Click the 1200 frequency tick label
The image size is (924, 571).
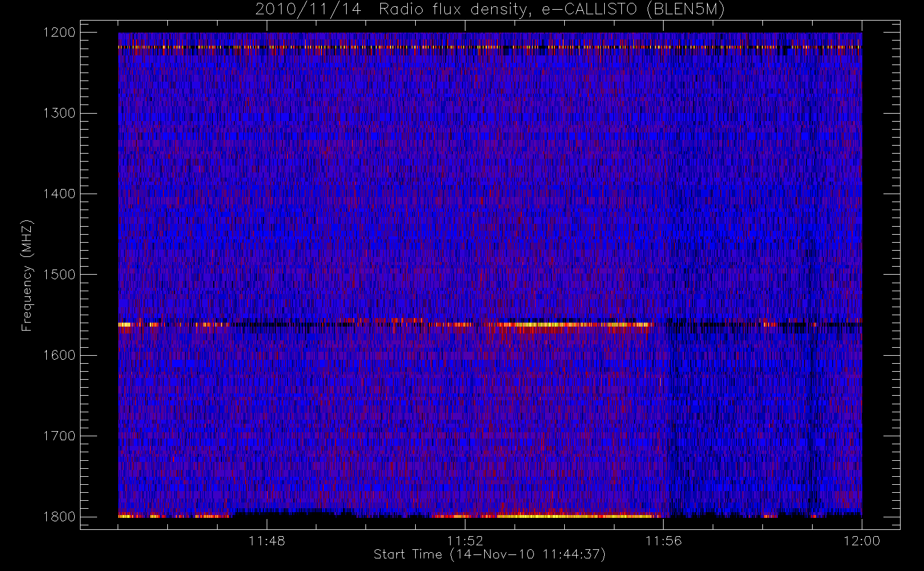(59, 33)
